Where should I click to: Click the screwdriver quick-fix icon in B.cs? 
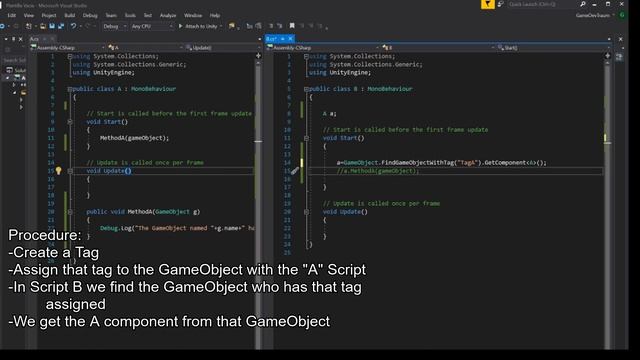tap(295, 171)
